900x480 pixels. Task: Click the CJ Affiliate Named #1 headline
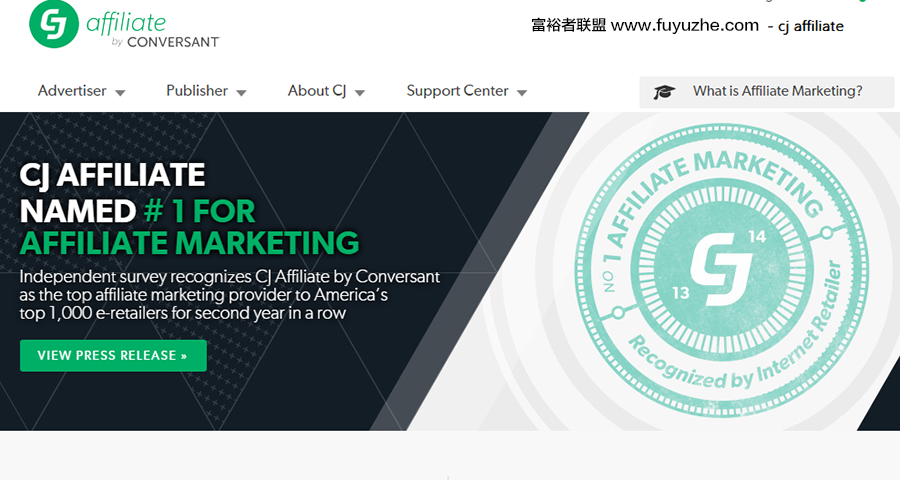click(189, 209)
